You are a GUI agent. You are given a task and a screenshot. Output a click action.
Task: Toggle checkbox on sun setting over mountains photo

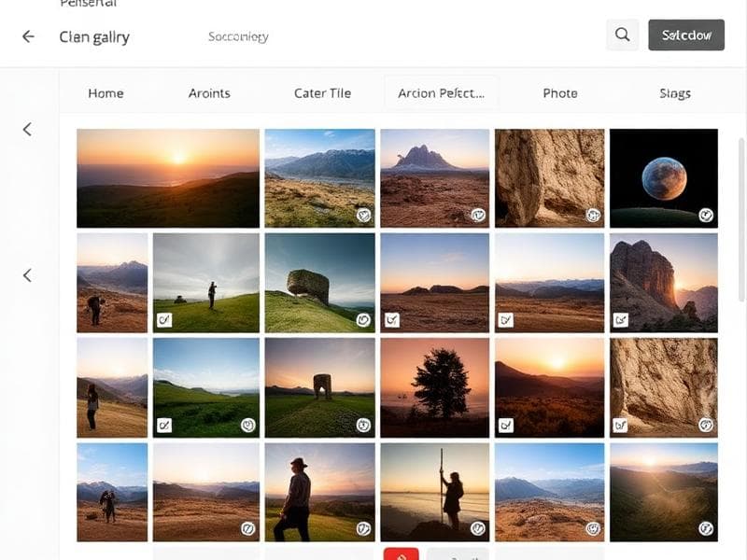[506, 425]
